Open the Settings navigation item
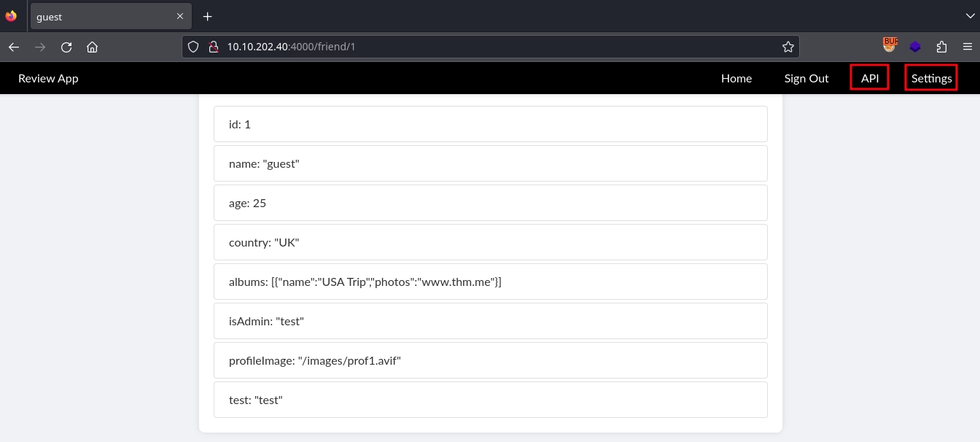The height and width of the screenshot is (442, 980). tap(931, 78)
